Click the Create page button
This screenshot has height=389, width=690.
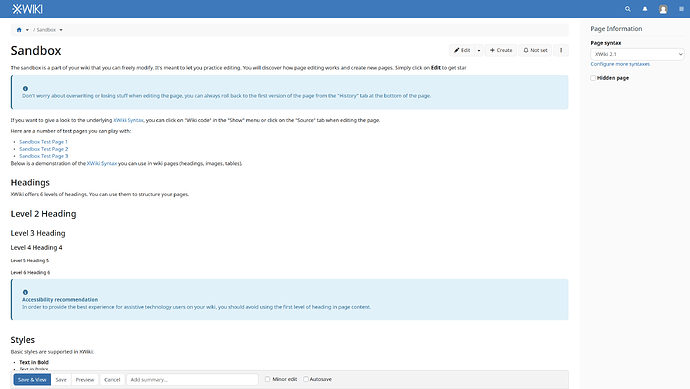tap(501, 50)
